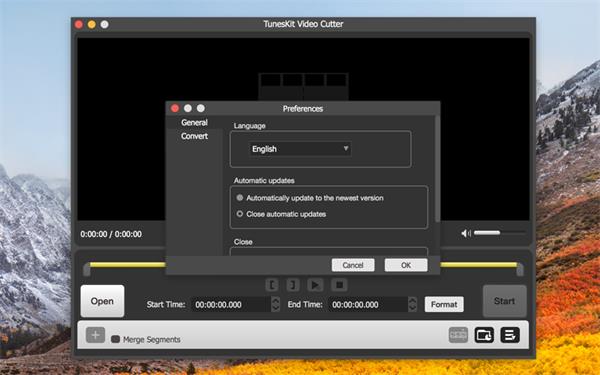Click the set segment start bracket icon
This screenshot has height=375, width=600.
coord(272,285)
